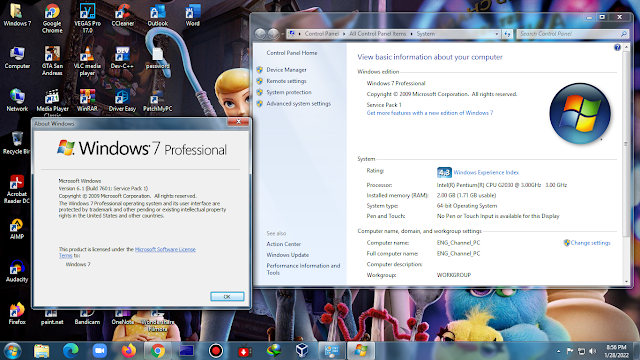Open Outlook desktop shortcut
The image size is (640, 360).
pyautogui.click(x=158, y=15)
